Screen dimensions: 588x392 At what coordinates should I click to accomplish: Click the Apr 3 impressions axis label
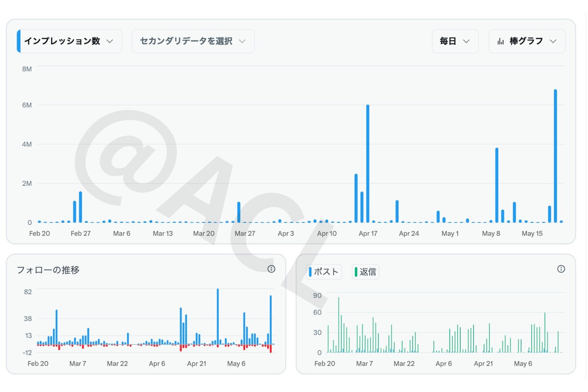coord(286,233)
